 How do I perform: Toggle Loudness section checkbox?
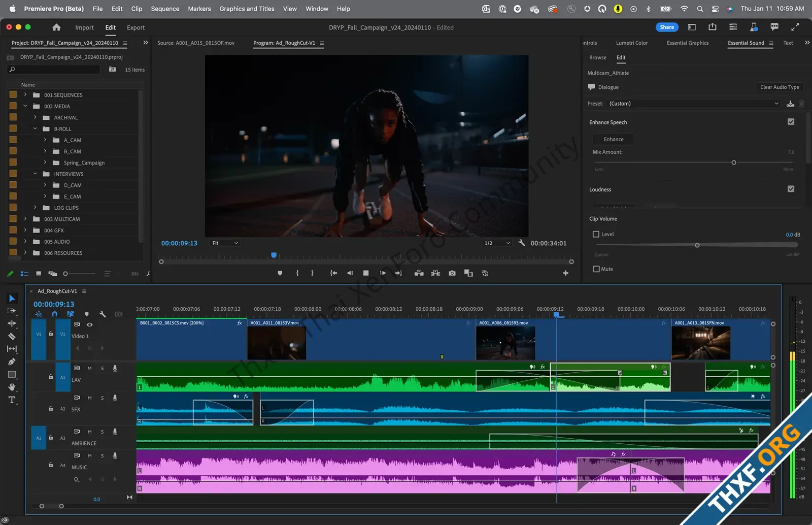pos(791,189)
